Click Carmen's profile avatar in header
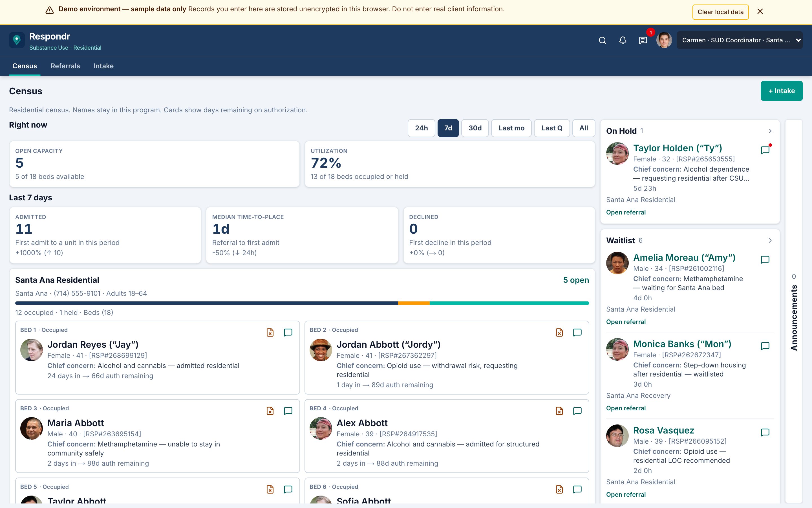Image resolution: width=812 pixels, height=508 pixels. point(664,40)
